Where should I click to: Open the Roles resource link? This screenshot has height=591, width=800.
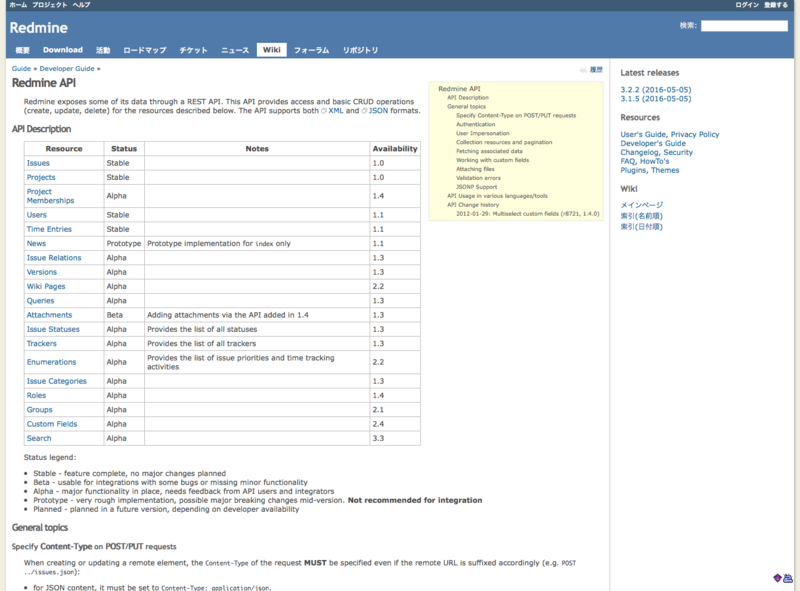[x=36, y=395]
